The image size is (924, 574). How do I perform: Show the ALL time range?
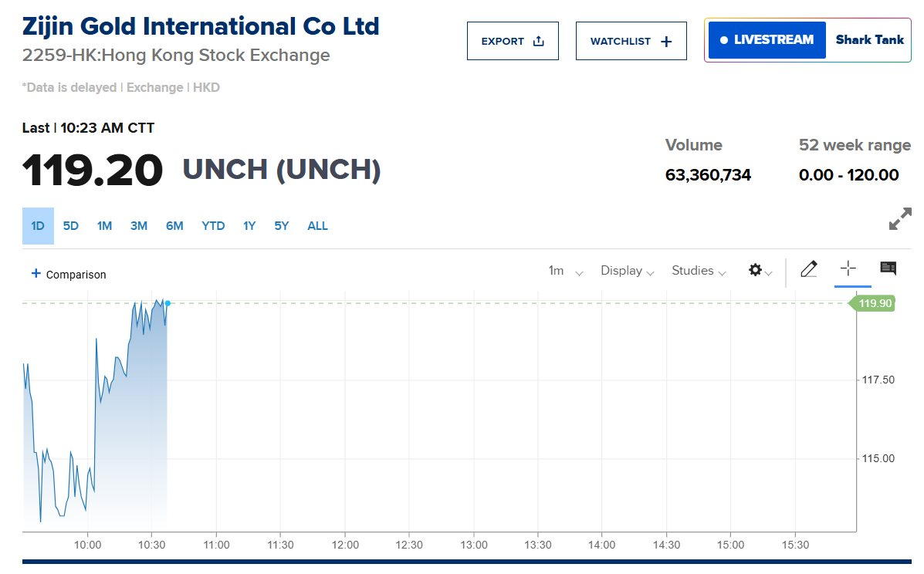pyautogui.click(x=317, y=226)
